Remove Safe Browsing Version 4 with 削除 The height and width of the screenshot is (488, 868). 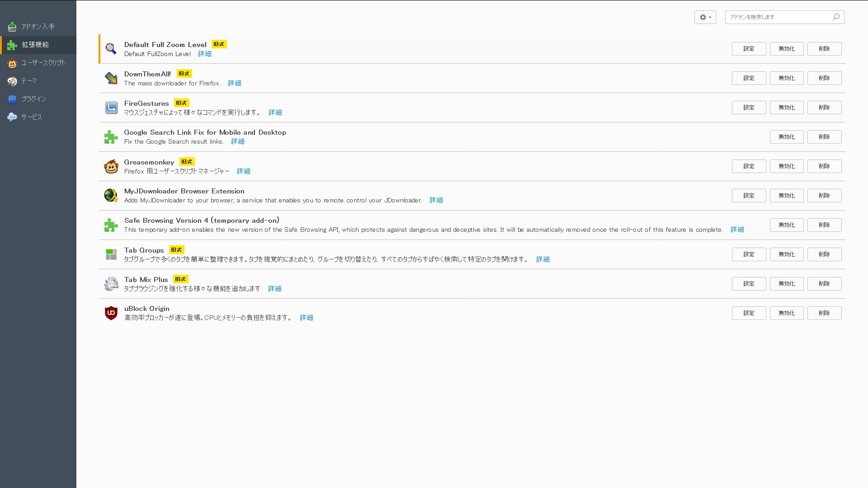pos(824,225)
